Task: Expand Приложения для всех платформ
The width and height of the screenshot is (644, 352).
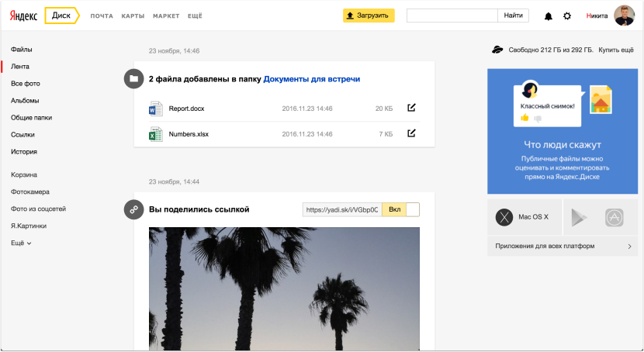Action: [x=563, y=247]
